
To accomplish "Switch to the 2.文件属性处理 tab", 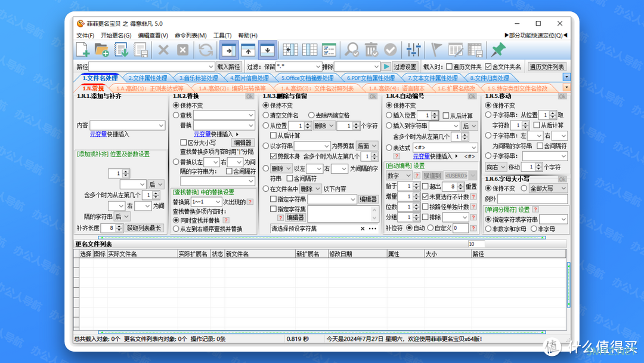I will point(148,78).
